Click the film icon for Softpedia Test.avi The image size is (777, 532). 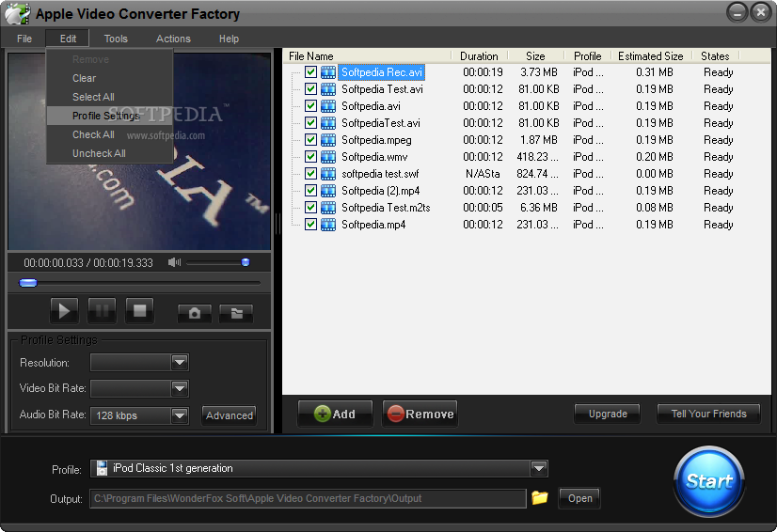click(328, 89)
